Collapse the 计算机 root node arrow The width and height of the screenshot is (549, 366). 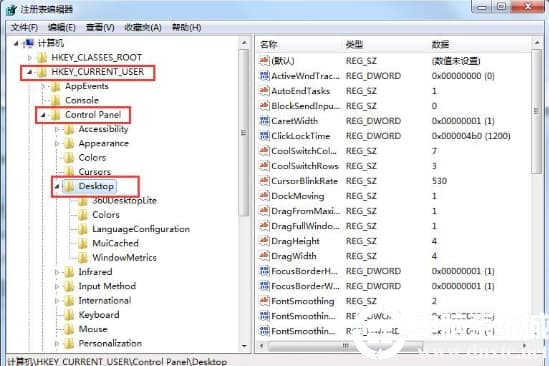click(x=16, y=43)
